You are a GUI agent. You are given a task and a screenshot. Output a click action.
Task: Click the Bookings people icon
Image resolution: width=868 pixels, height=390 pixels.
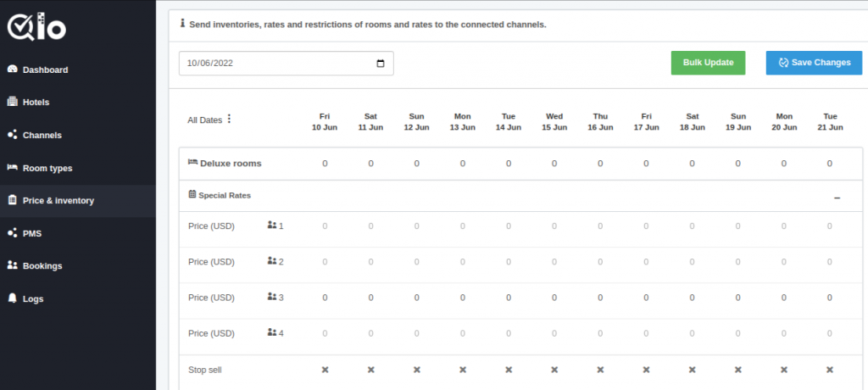(12, 265)
